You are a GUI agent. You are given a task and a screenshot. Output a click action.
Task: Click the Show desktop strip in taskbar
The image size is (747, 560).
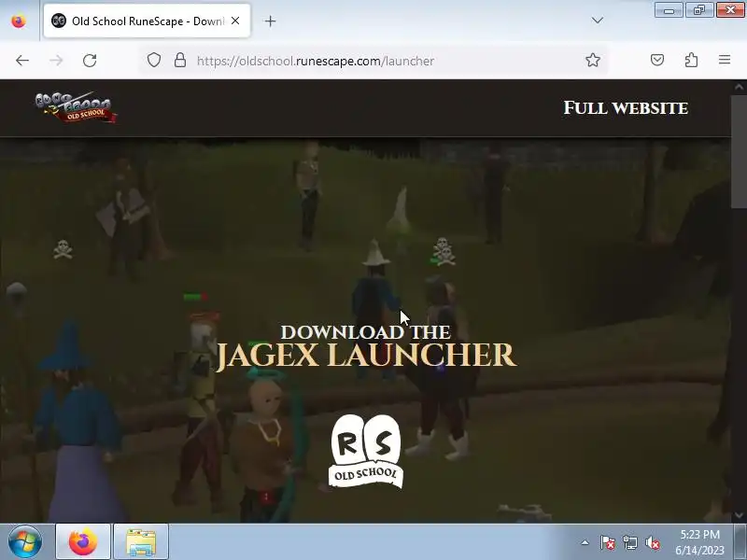click(x=740, y=542)
